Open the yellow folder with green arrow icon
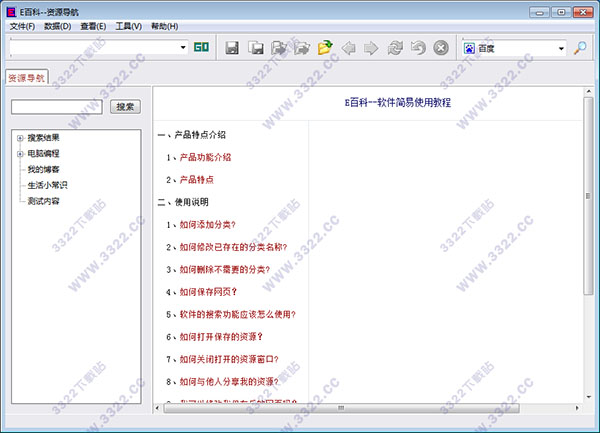This screenshot has height=433, width=600. click(325, 48)
